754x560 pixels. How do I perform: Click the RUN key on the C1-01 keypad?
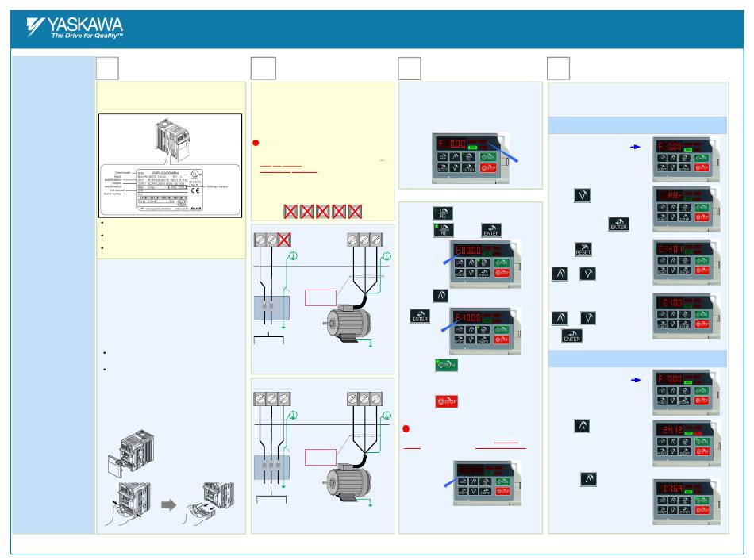pos(702,260)
